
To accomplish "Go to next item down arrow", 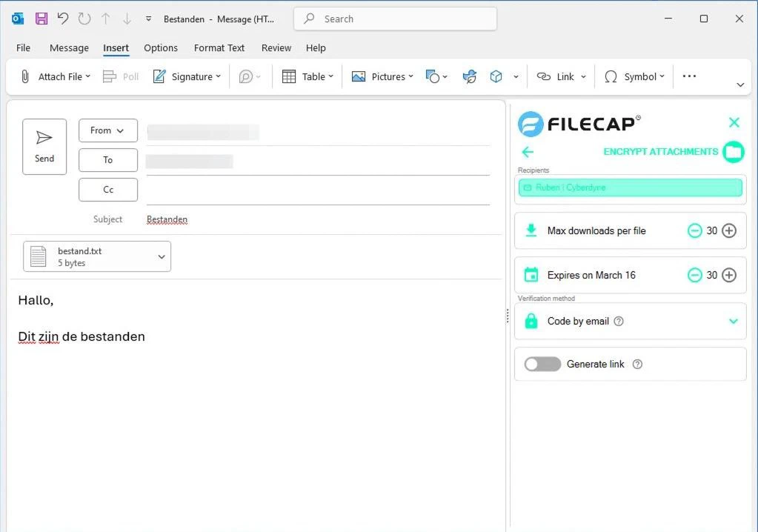I will pos(127,19).
